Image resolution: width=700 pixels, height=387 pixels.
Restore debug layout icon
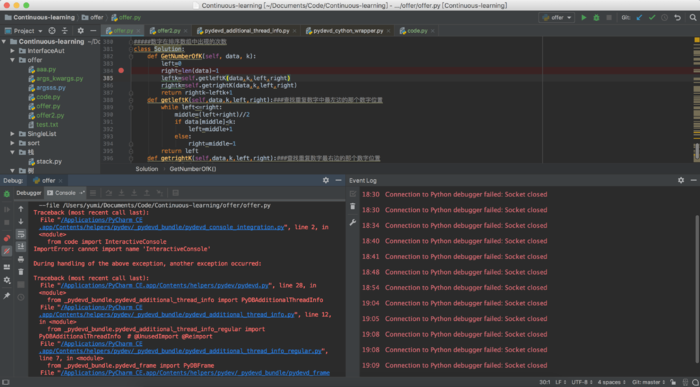pyautogui.click(x=7, y=267)
